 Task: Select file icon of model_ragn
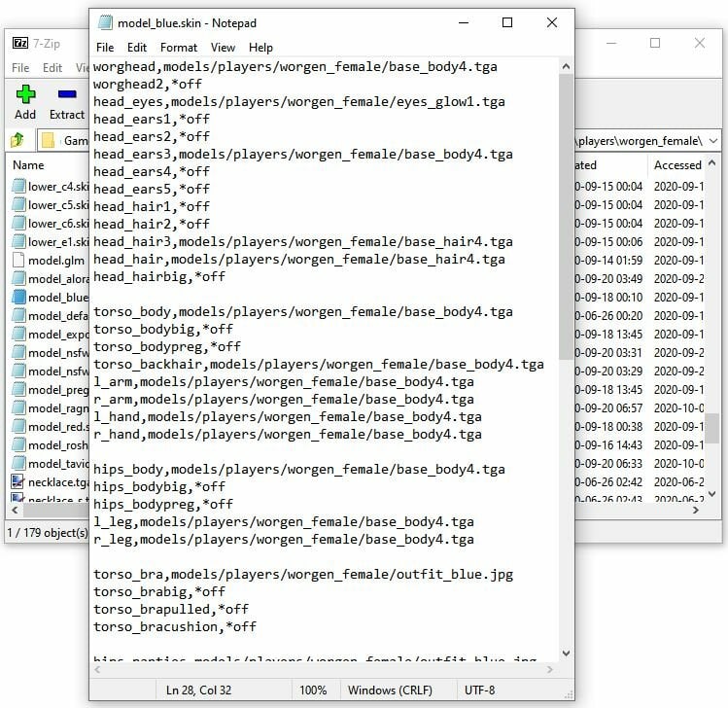[18, 407]
